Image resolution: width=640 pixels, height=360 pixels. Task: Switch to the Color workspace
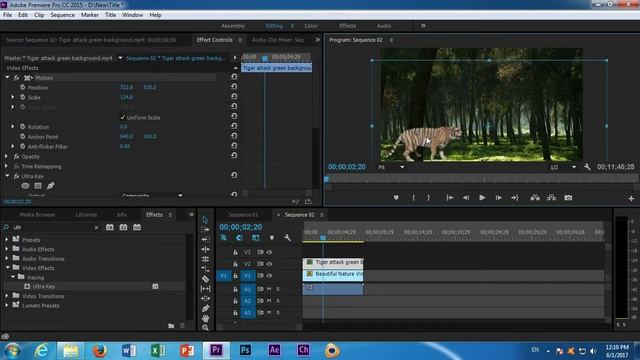[x=311, y=26]
